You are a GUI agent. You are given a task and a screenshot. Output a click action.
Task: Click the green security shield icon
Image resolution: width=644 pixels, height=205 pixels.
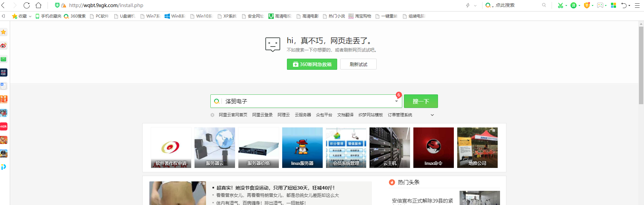(x=57, y=5)
